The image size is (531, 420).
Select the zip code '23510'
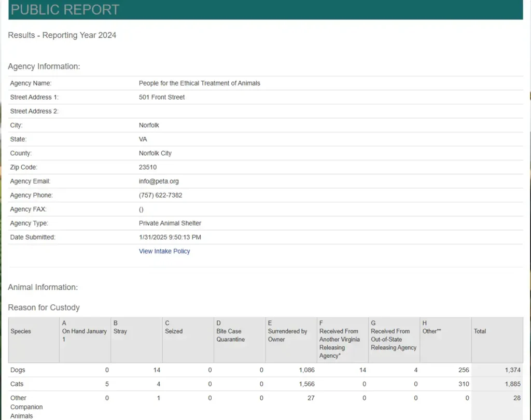[148, 167]
